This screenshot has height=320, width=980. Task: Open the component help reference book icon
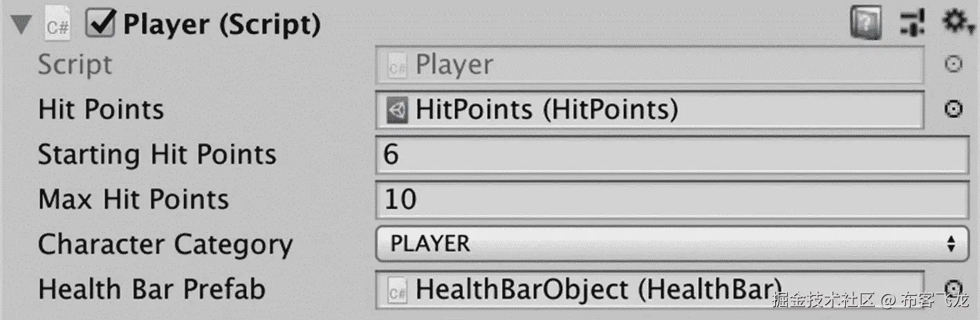[x=865, y=25]
